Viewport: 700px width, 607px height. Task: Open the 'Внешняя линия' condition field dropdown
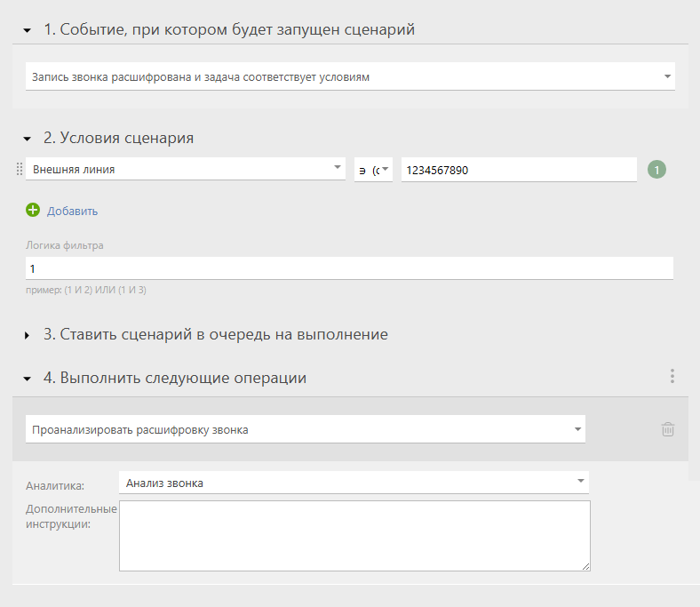[x=186, y=169]
